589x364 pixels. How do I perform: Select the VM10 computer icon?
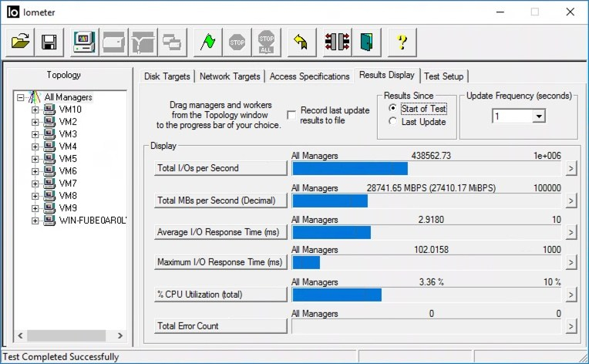[49, 110]
